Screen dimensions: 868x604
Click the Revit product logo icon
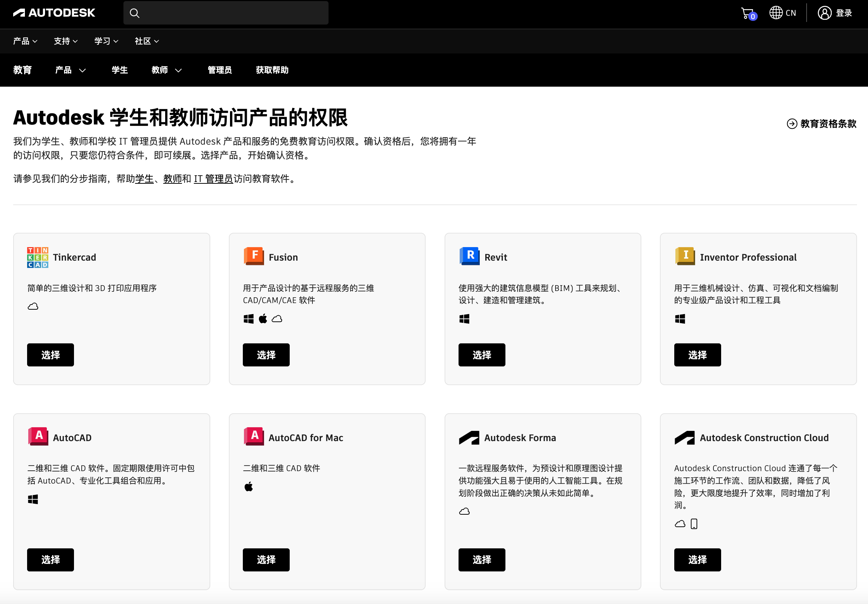pos(469,256)
